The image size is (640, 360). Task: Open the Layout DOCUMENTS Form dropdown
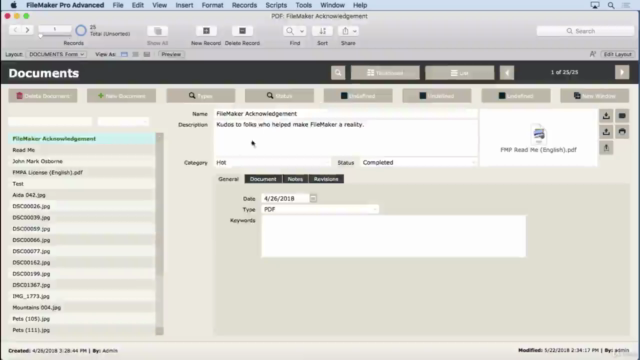point(56,54)
